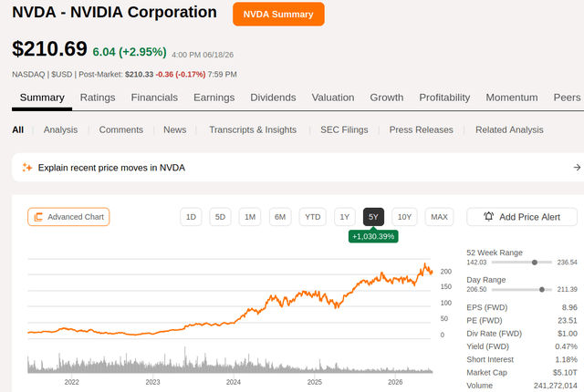This screenshot has height=392, width=584.
Task: Open the Valuation tab
Action: click(333, 98)
